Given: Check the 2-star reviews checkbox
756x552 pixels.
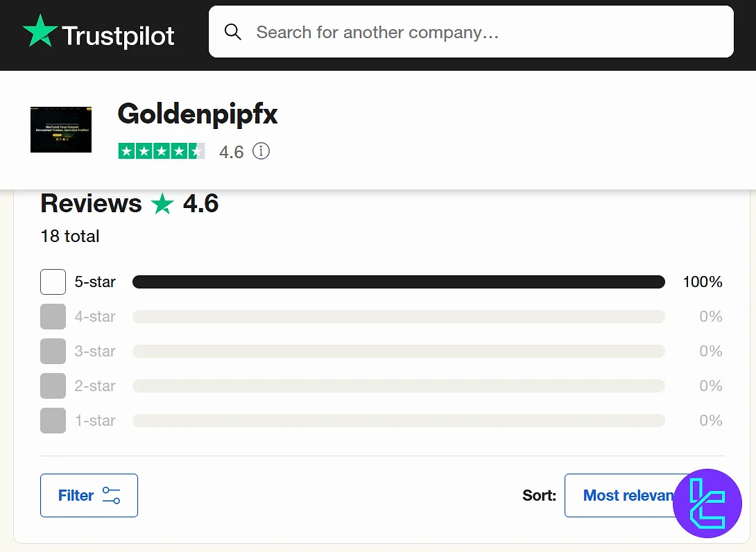Looking at the screenshot, I should tap(53, 386).
